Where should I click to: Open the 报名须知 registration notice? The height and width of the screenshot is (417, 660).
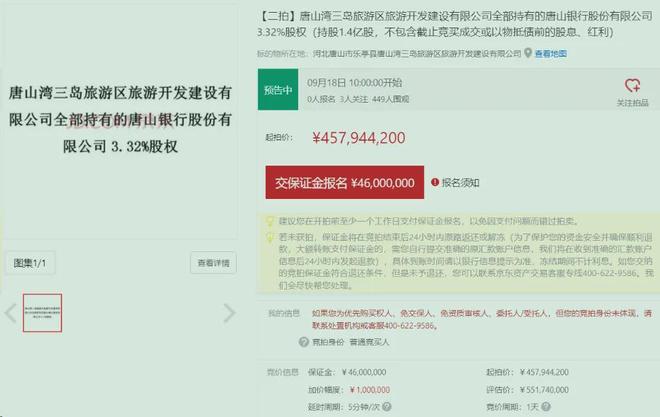(460, 183)
